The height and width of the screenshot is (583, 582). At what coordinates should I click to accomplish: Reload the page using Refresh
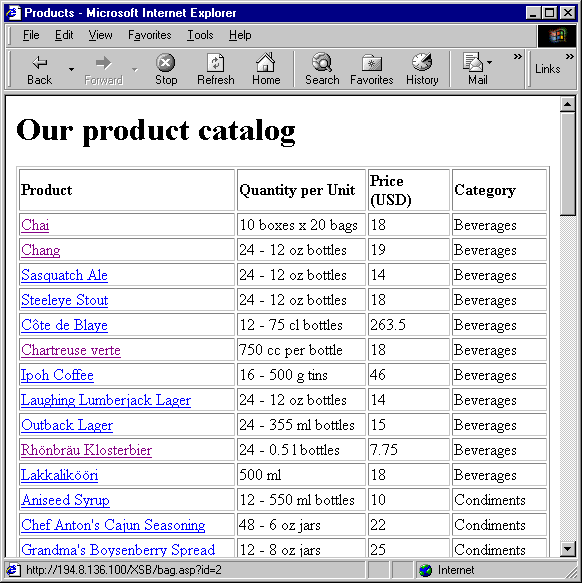click(216, 70)
